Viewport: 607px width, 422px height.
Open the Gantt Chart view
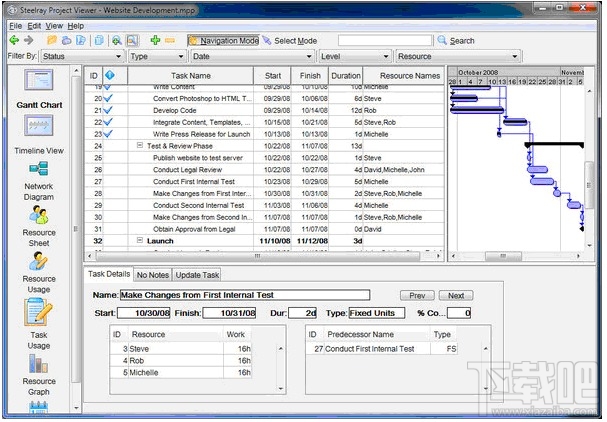(x=39, y=89)
